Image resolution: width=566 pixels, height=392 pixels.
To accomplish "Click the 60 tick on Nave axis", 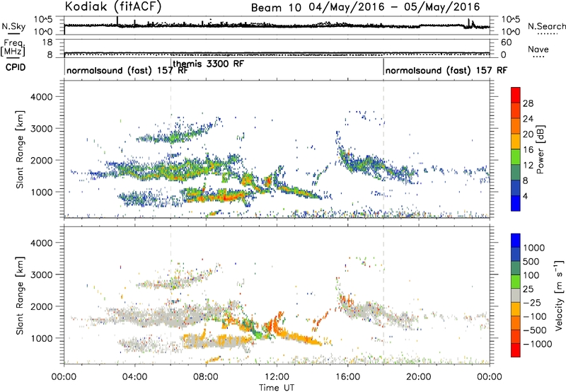I will point(506,42).
